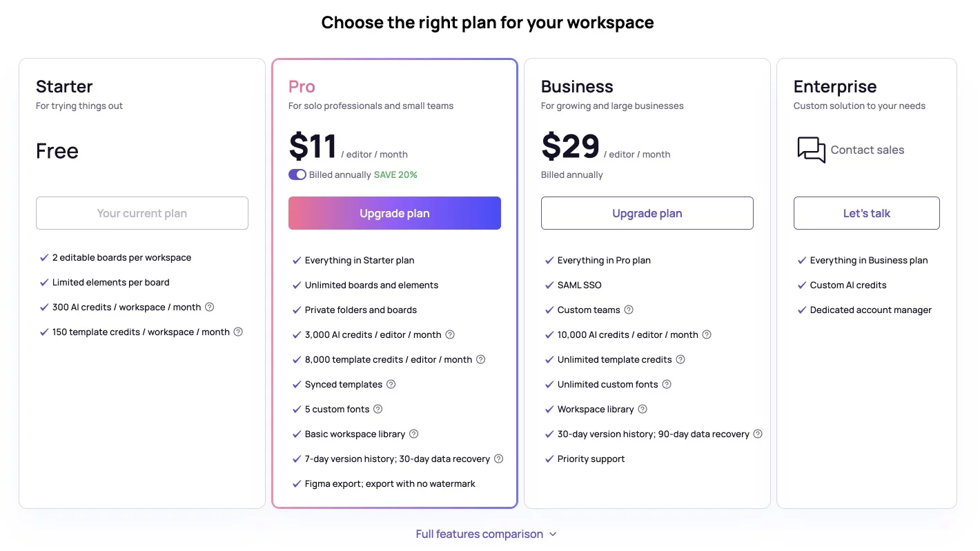Click the chevron next to Full features comparison

[x=553, y=534]
